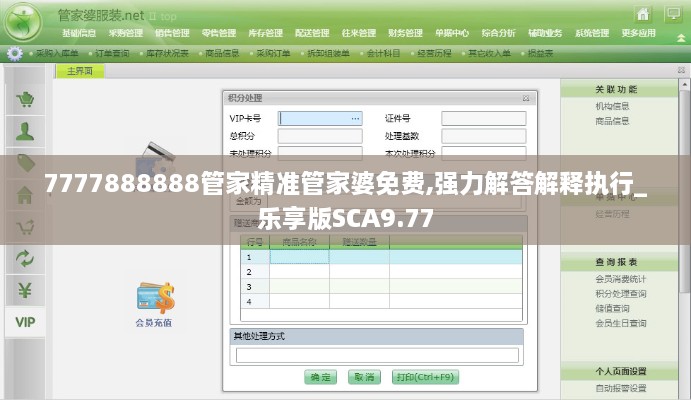Close the tab using the x on tab bar
The image size is (691, 400).
point(681,70)
